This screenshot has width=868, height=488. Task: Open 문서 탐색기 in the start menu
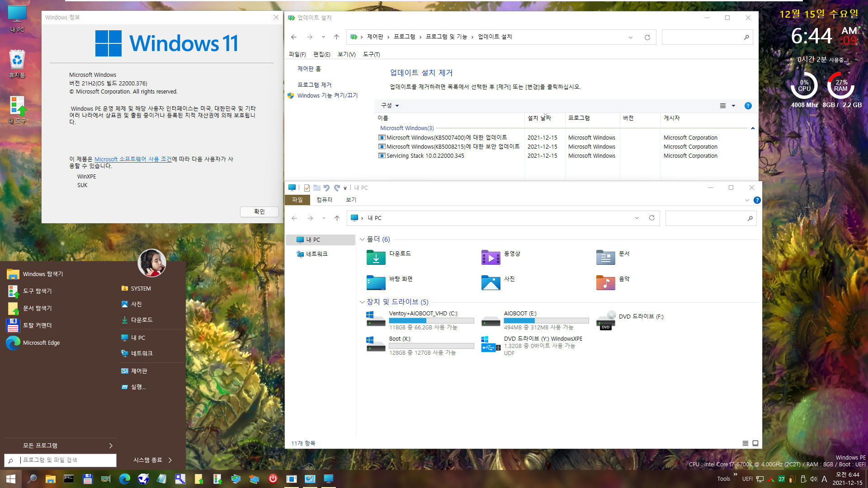[x=30, y=308]
